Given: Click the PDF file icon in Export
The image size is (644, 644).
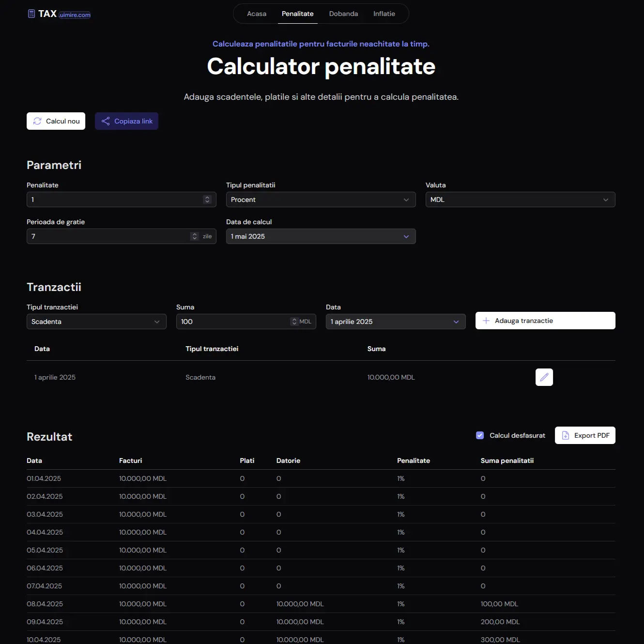Looking at the screenshot, I should [x=565, y=435].
